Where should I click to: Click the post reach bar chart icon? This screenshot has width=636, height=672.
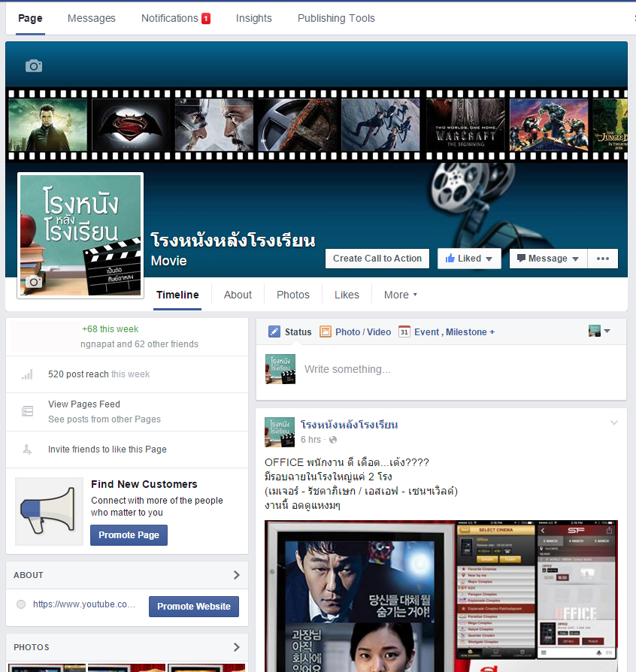click(27, 374)
